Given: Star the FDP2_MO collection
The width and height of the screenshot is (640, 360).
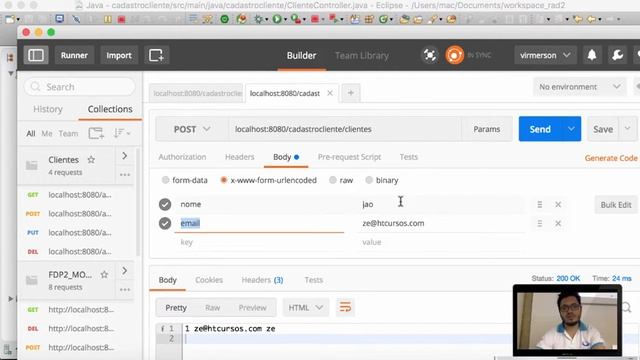Looking at the screenshot, I should 104,275.
